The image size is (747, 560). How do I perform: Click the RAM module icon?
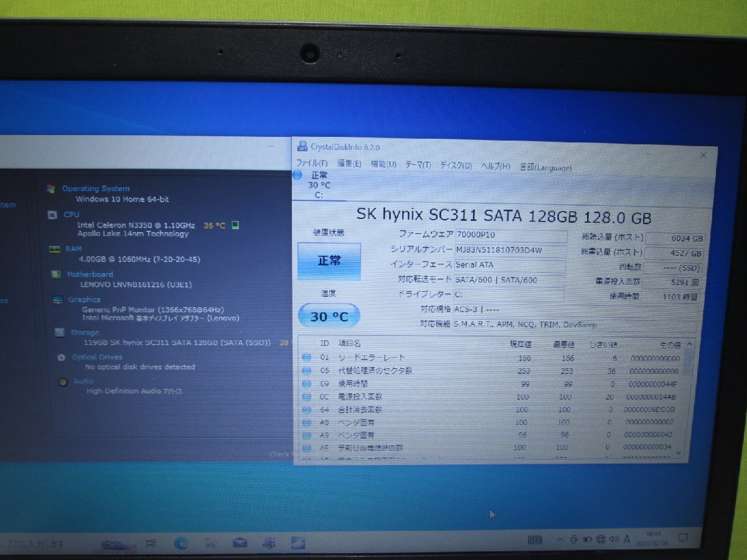pyautogui.click(x=55, y=249)
